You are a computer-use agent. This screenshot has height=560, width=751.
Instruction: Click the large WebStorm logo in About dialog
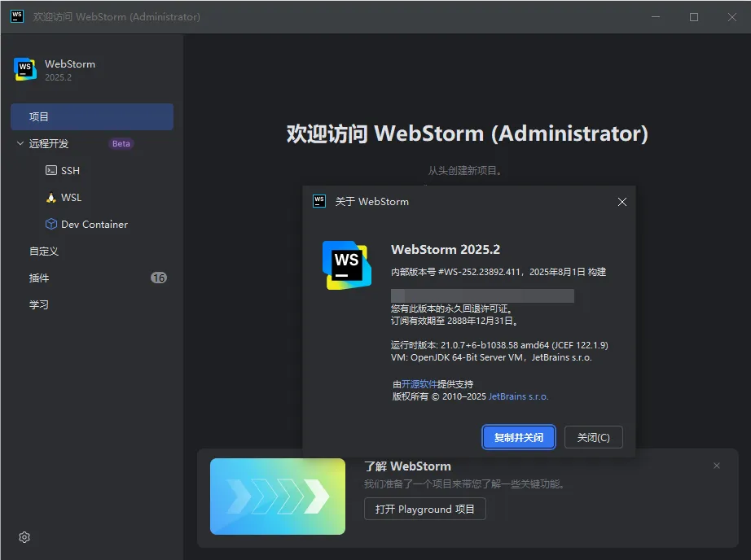click(x=347, y=265)
